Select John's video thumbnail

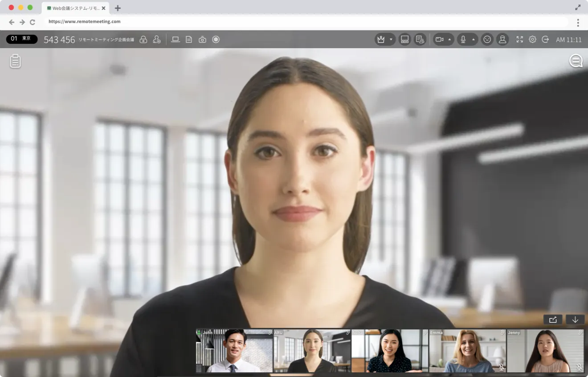234,351
